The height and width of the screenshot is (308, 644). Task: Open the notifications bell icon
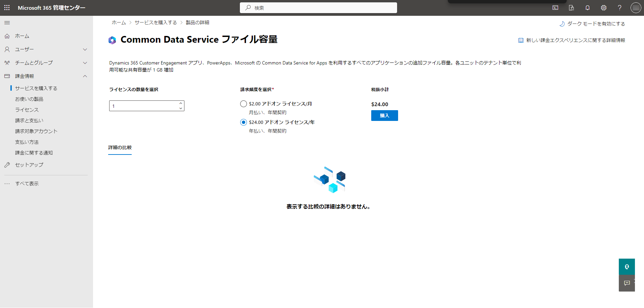coord(588,8)
